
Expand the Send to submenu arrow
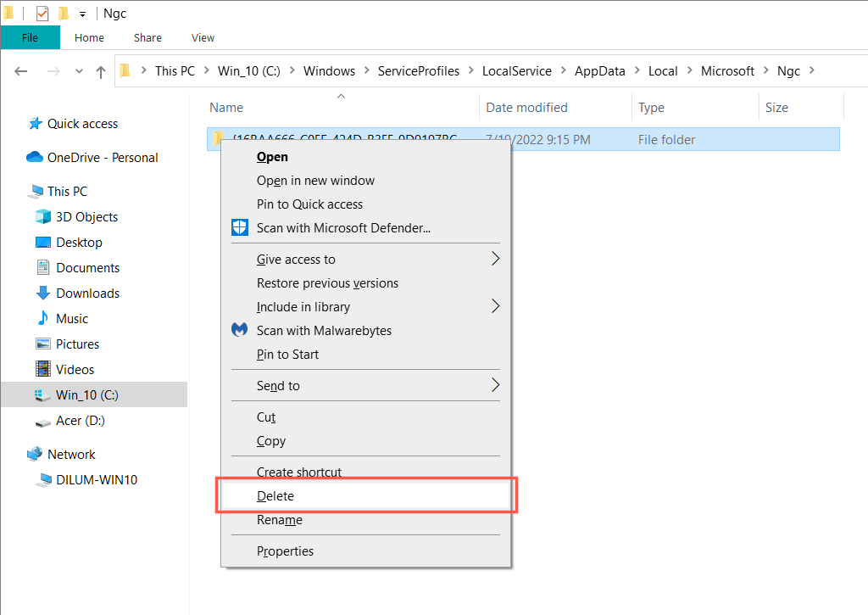click(495, 385)
